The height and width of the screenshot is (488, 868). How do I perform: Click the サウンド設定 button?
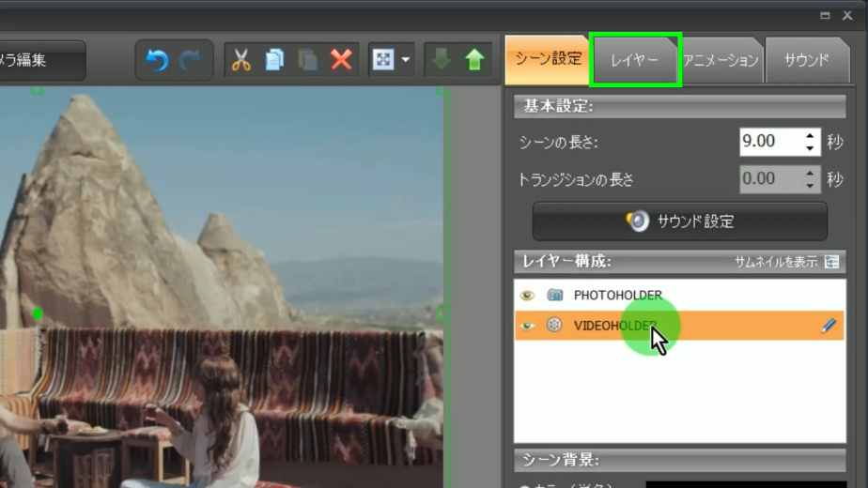(679, 221)
